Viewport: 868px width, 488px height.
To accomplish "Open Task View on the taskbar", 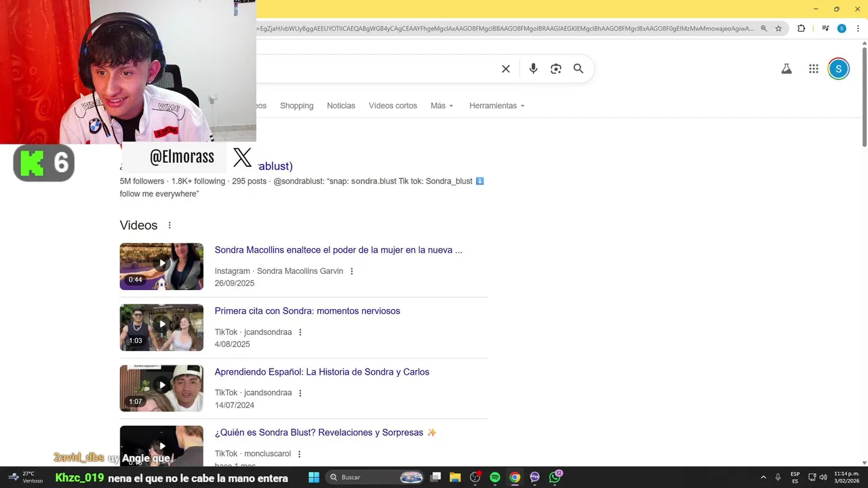I will 436,477.
